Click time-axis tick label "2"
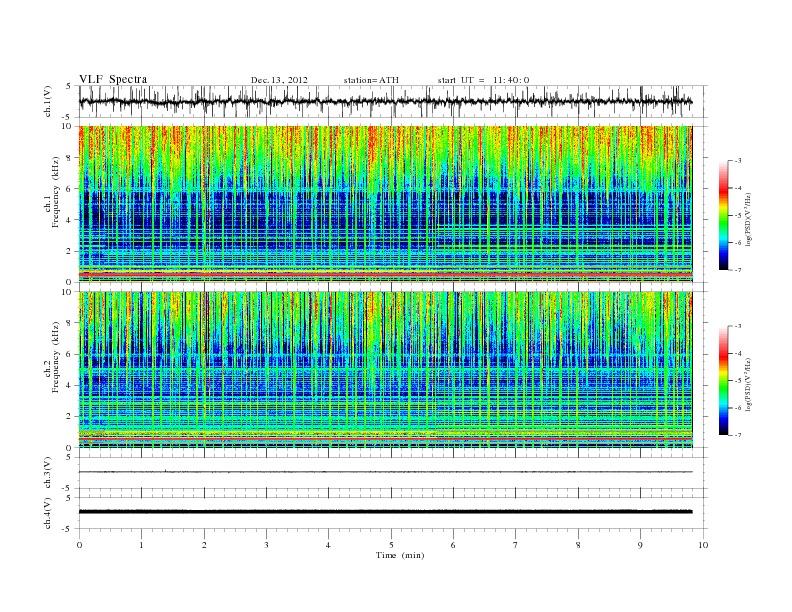792x612 pixels. (204, 545)
